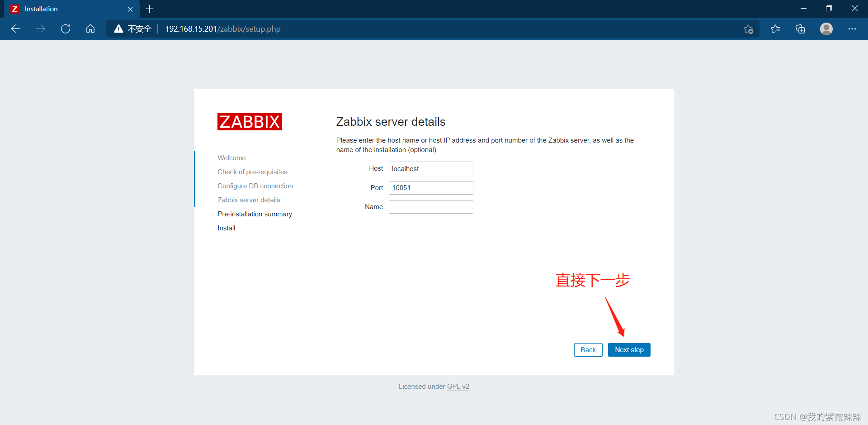Click the Next step button
The image size is (868, 425).
(629, 350)
